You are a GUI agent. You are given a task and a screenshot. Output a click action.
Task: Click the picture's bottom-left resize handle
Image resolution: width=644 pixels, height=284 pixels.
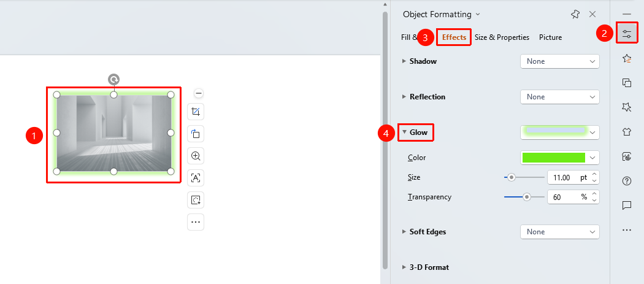pyautogui.click(x=56, y=171)
